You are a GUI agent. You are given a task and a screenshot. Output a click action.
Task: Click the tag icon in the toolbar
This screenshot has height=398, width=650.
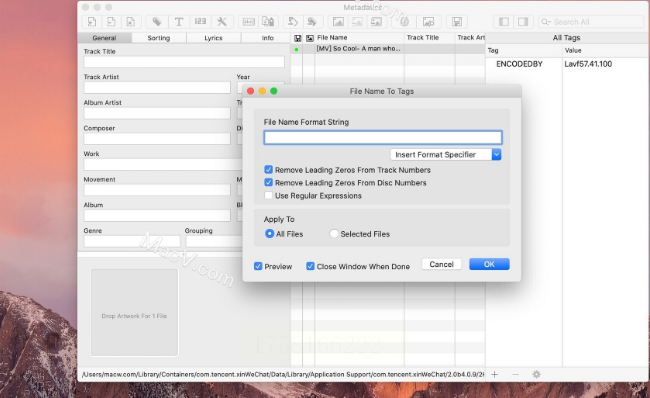[x=157, y=22]
